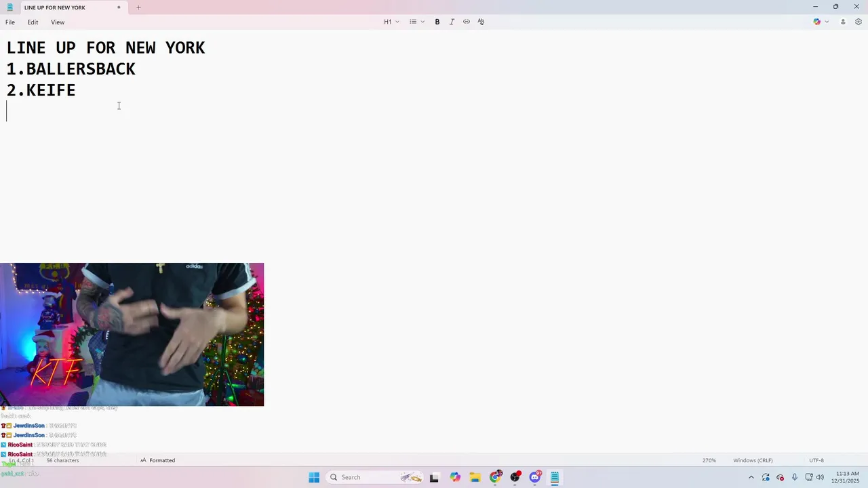Open the account profile icon
Image resolution: width=868 pixels, height=488 pixels.
(843, 22)
